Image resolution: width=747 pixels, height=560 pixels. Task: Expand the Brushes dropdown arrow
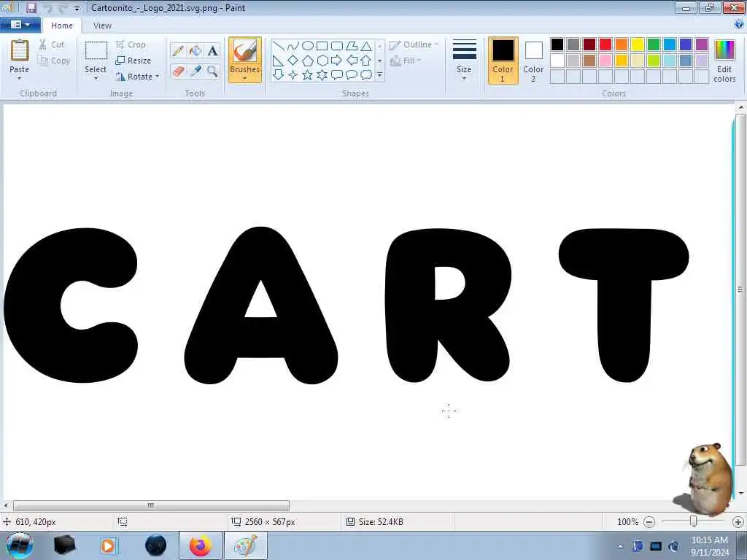click(245, 77)
